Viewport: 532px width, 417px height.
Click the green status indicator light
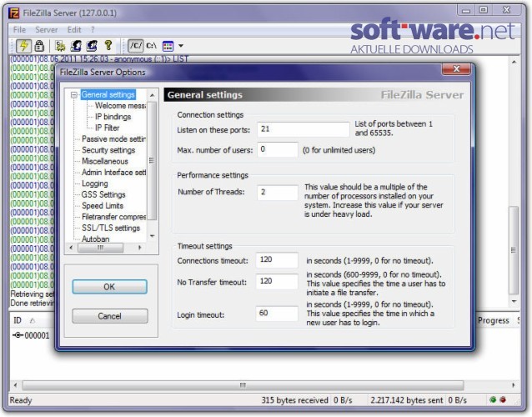(493, 399)
